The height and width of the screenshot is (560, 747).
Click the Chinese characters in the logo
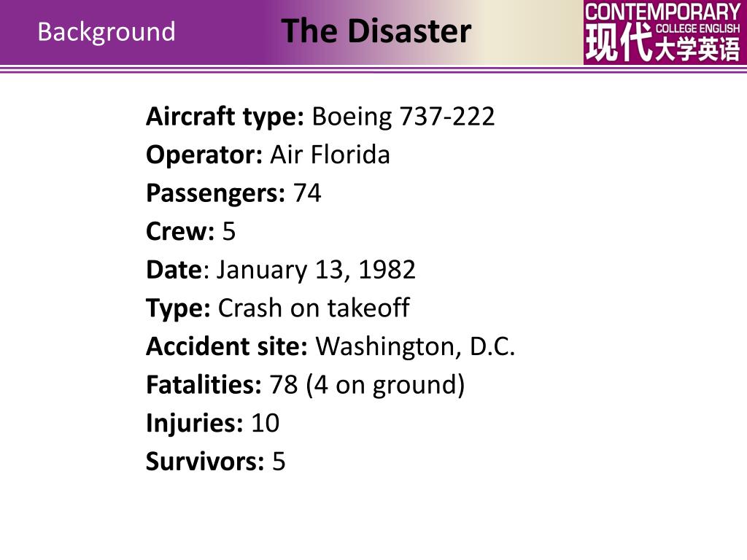pos(662,44)
